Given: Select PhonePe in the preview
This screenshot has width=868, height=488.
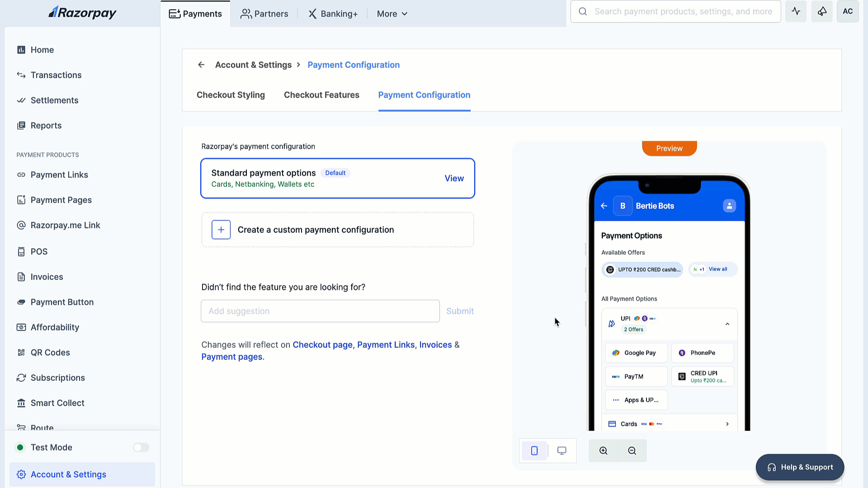Looking at the screenshot, I should click(703, 353).
